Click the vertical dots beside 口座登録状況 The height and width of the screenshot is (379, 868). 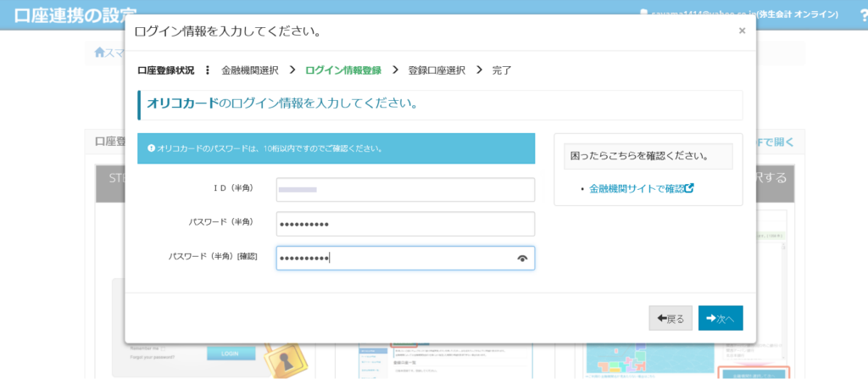[x=208, y=70]
